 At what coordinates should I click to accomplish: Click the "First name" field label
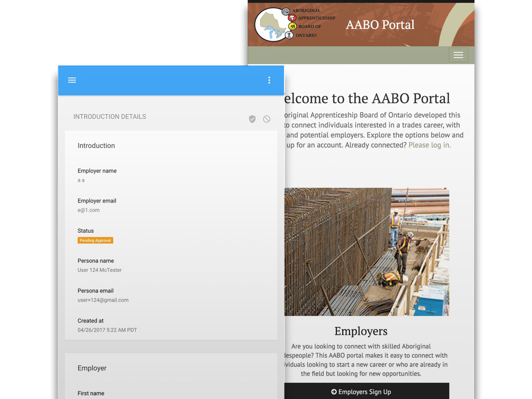(91, 393)
